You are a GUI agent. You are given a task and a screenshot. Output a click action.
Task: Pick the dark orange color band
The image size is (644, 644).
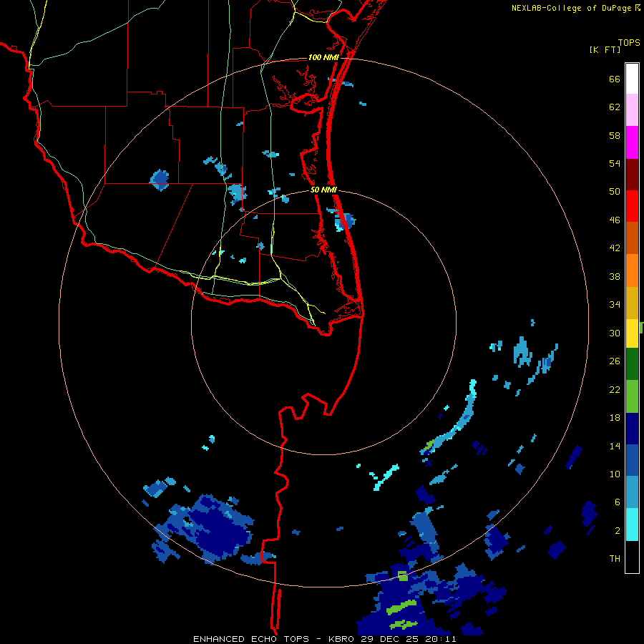tap(632, 238)
